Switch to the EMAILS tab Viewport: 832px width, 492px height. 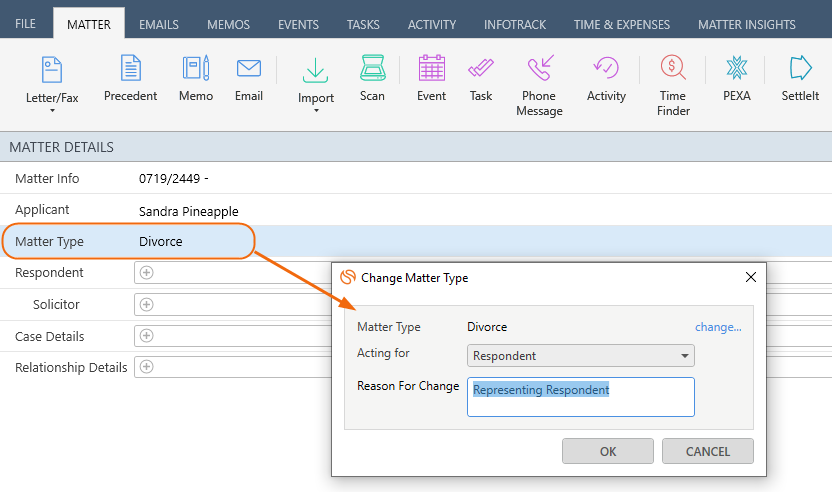[x=159, y=24]
